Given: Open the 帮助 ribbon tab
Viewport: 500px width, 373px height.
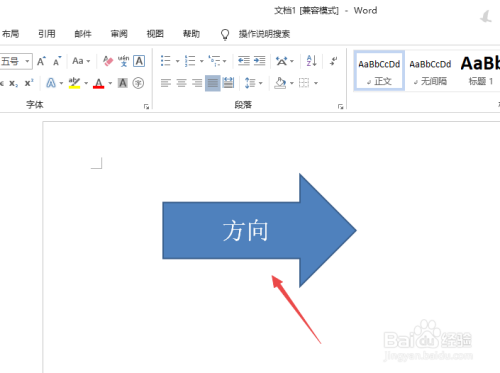Looking at the screenshot, I should click(x=191, y=34).
